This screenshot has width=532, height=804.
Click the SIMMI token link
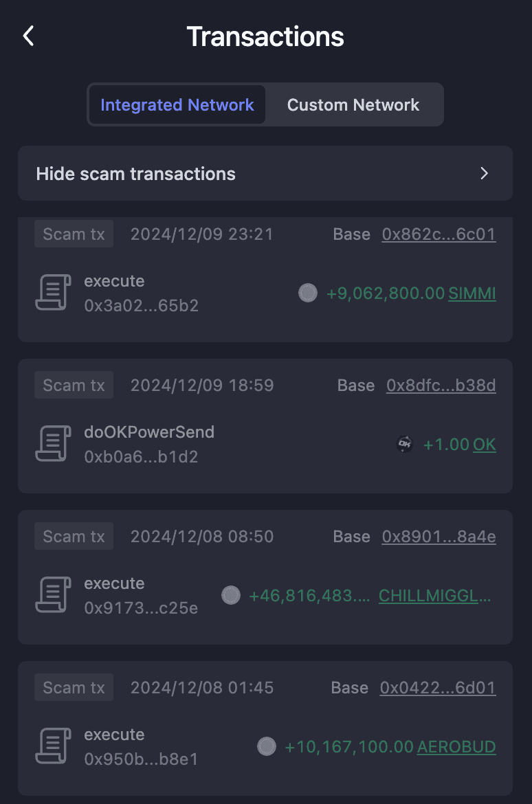tap(472, 293)
